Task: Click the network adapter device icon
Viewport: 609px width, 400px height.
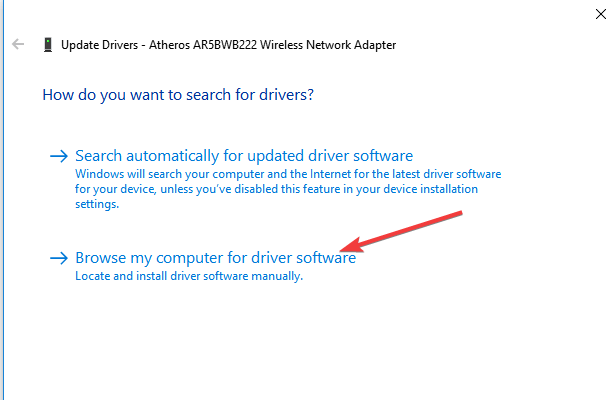Action: pyautogui.click(x=48, y=45)
